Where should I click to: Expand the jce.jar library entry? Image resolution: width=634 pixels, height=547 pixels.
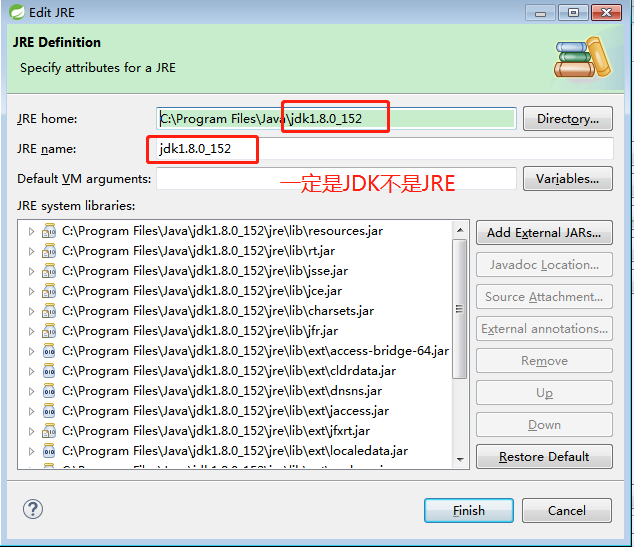pos(31,291)
